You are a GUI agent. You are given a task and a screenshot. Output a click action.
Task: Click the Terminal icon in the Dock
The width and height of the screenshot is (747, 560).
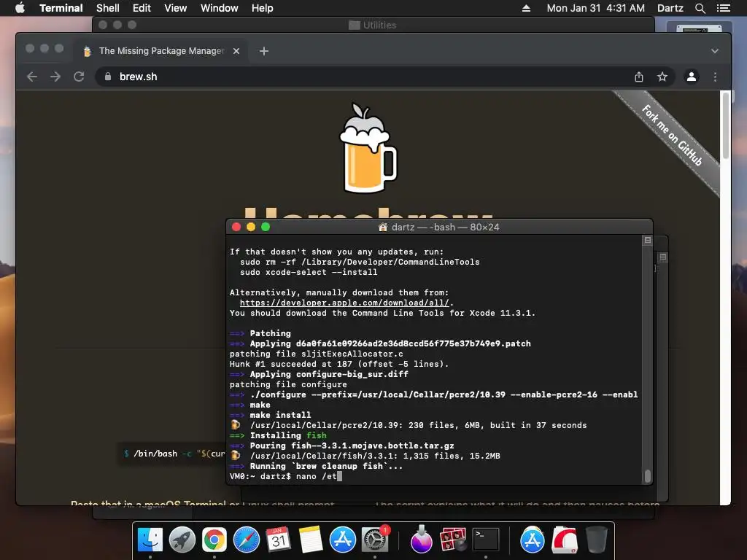(x=485, y=540)
